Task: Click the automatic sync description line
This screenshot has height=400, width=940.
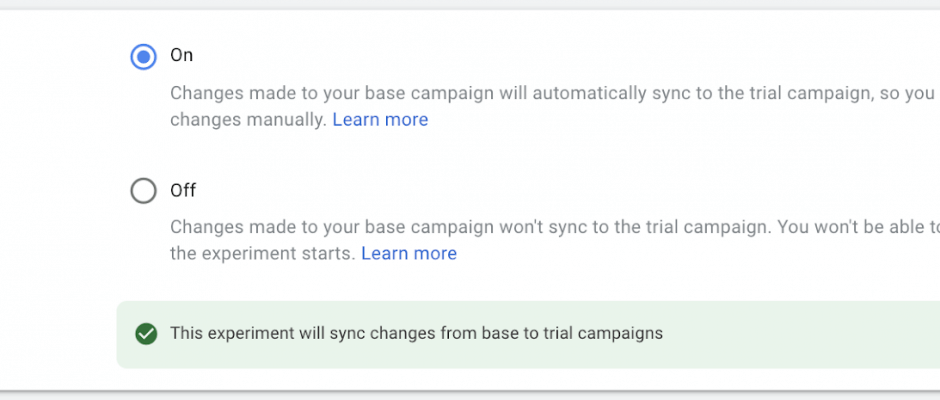Action: (x=555, y=94)
